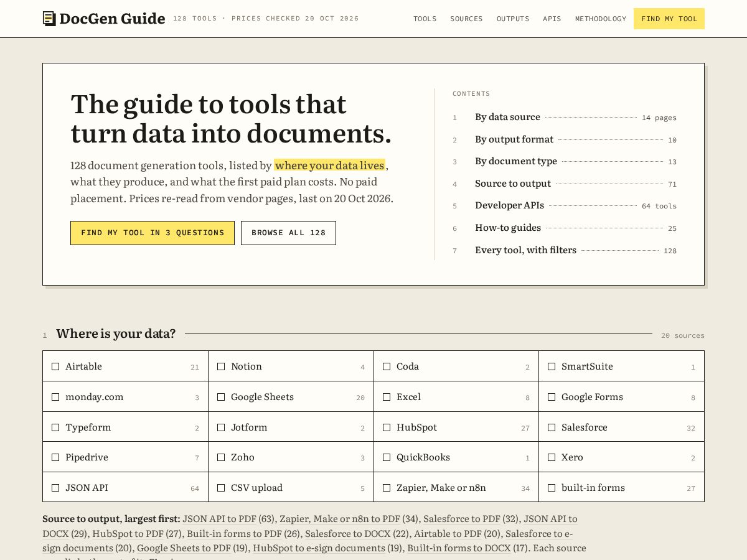
Task: Check the monday.com source checkbox
Action: [55, 397]
